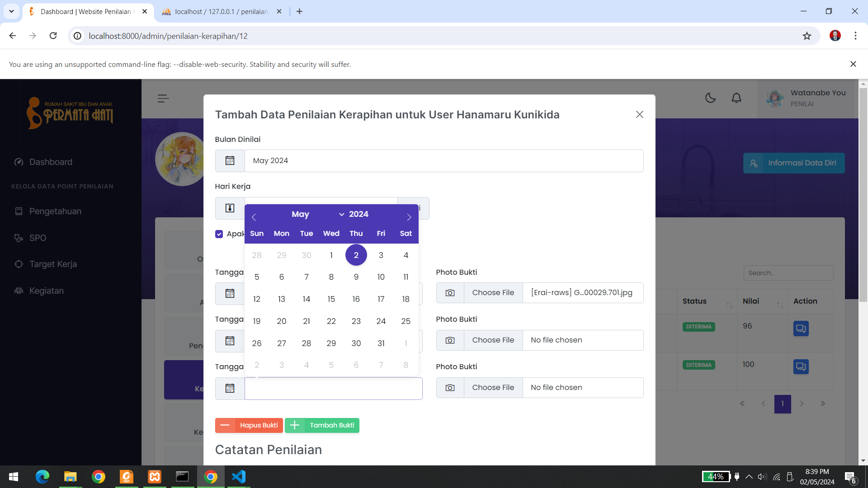Go to previous month in datepicker
The width and height of the screenshot is (868, 488).
[254, 217]
